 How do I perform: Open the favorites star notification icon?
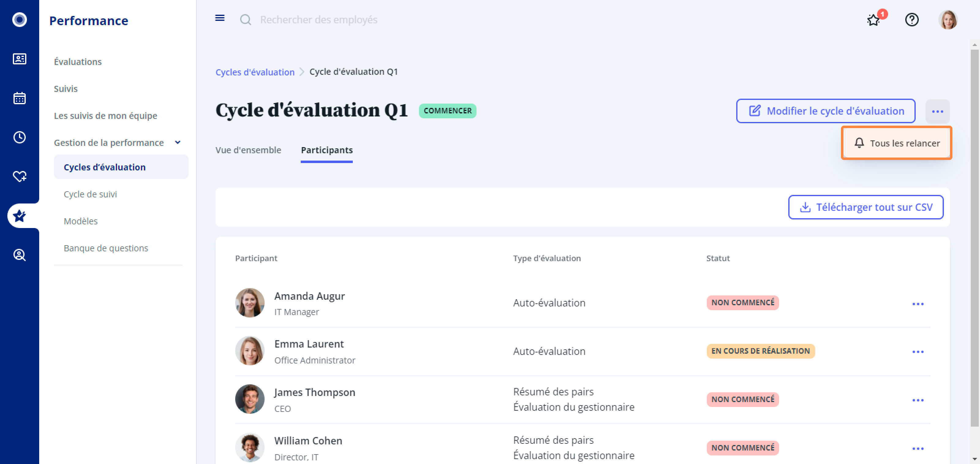coord(873,20)
